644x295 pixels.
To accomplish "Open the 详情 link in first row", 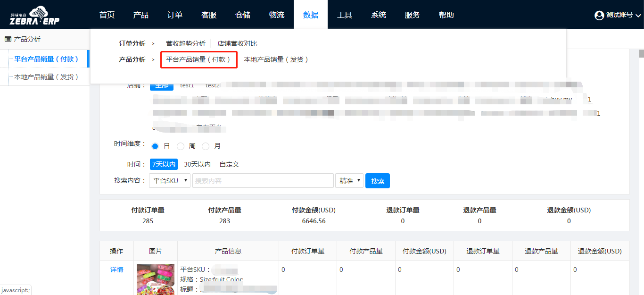I will pos(116,270).
